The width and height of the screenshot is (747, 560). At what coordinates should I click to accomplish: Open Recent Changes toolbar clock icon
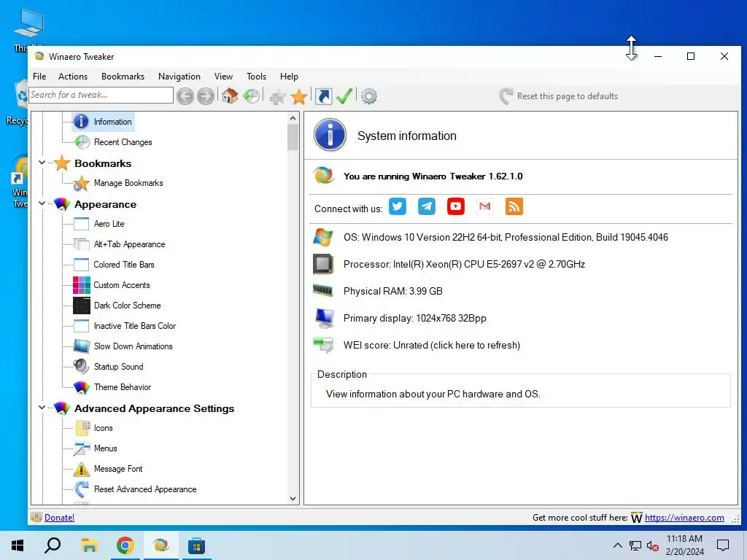pyautogui.click(x=251, y=96)
